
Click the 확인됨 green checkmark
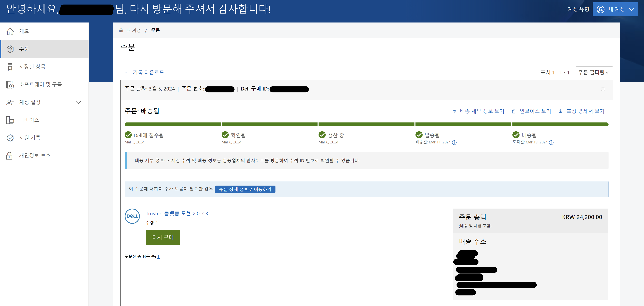tap(225, 135)
